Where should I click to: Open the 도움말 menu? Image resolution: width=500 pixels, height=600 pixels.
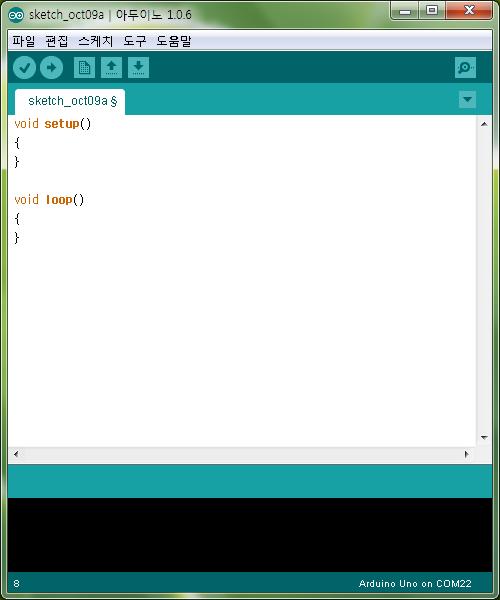click(x=174, y=41)
